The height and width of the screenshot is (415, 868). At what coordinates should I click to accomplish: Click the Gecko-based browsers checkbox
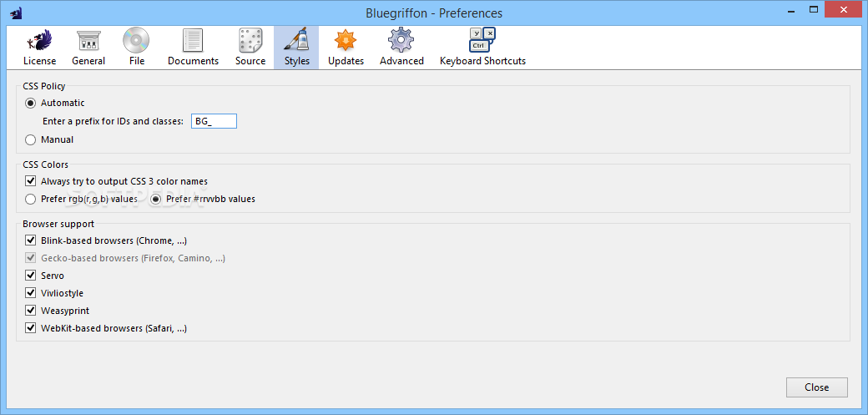tap(30, 258)
